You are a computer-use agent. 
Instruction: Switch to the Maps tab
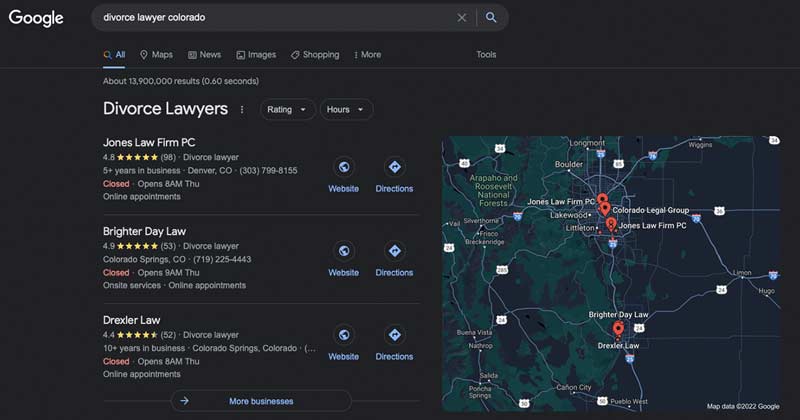(x=157, y=55)
